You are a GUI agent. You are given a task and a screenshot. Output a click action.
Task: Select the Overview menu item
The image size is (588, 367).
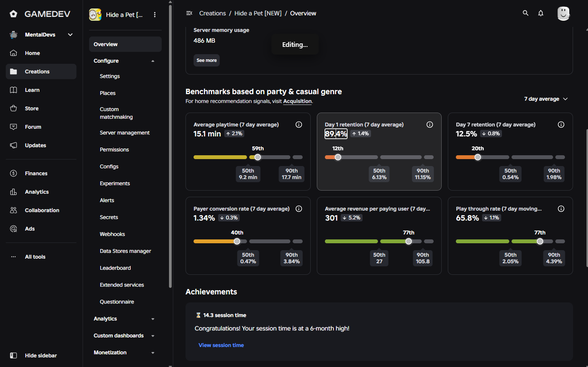click(x=125, y=44)
